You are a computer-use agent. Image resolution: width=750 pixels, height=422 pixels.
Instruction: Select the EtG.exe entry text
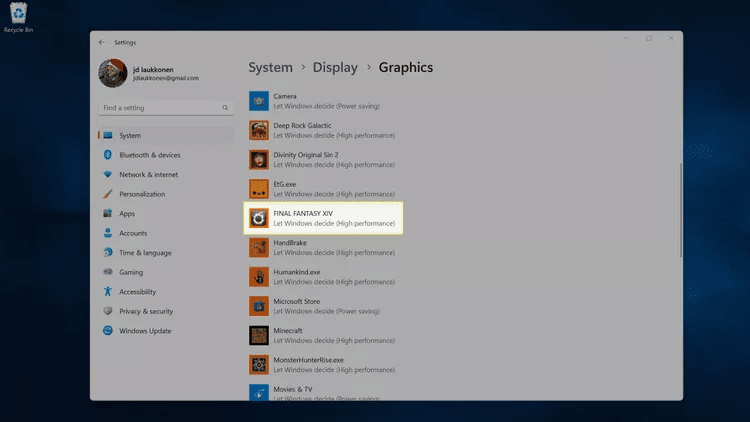click(x=334, y=189)
